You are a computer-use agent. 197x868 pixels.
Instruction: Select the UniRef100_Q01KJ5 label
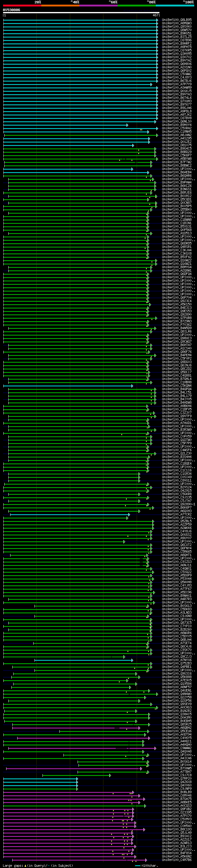pos(177,91)
